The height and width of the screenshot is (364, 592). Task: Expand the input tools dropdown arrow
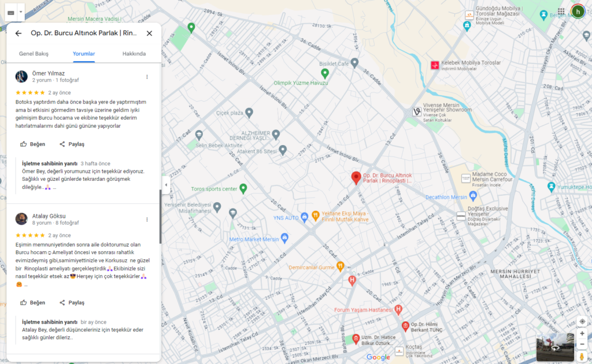[21, 13]
